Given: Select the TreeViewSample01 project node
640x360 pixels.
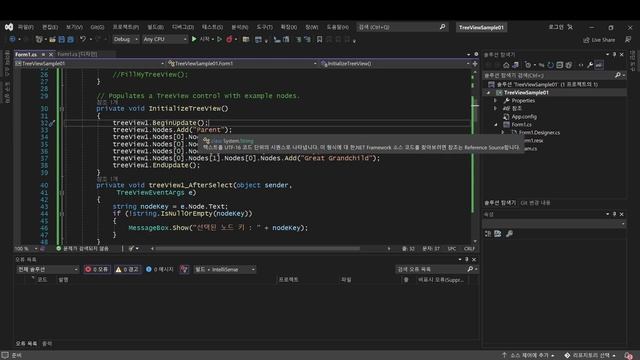Looking at the screenshot, I should click(526, 93).
